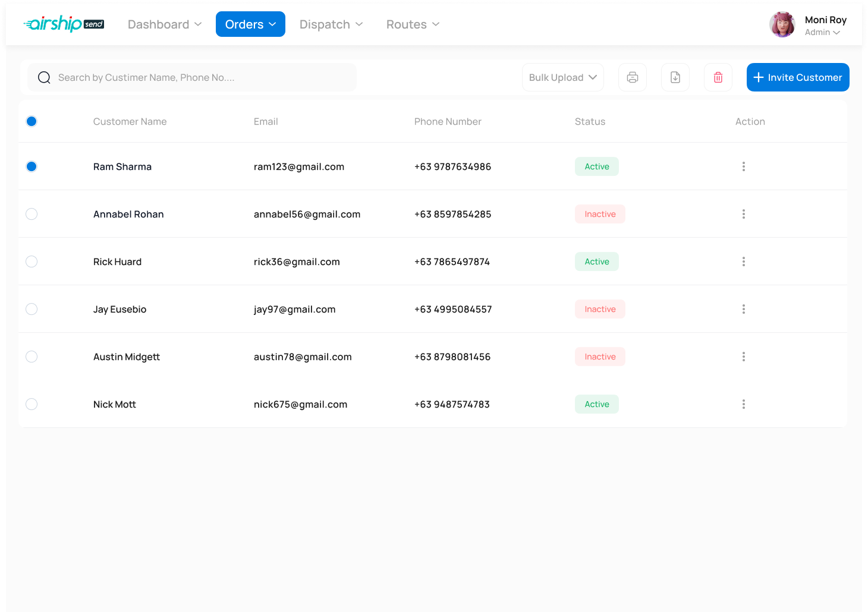Viewport: 868px width, 612px height.
Task: Click phone +63 7865497874
Action: (452, 261)
